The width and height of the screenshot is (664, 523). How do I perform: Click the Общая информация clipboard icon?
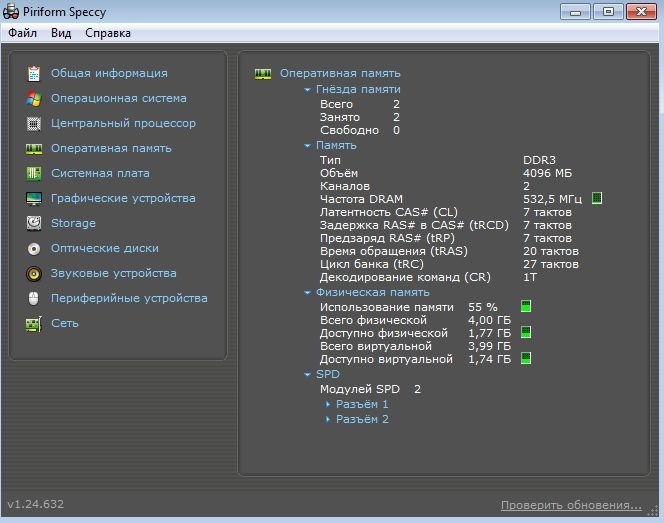click(x=34, y=73)
